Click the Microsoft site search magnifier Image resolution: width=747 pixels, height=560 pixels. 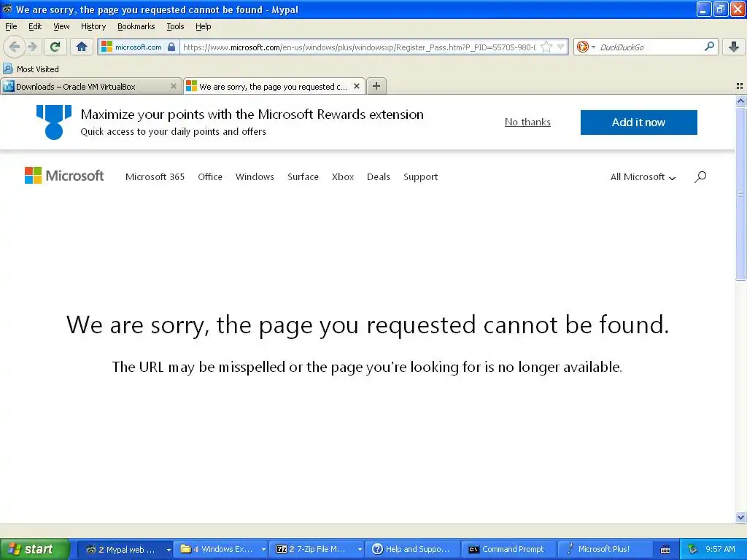pyautogui.click(x=700, y=176)
